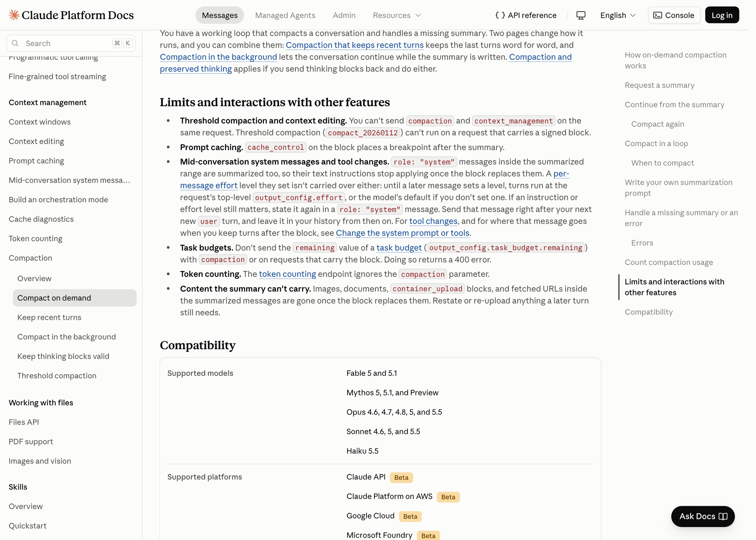The width and height of the screenshot is (756, 540).
Task: Open the Admin tab
Action: (x=344, y=15)
